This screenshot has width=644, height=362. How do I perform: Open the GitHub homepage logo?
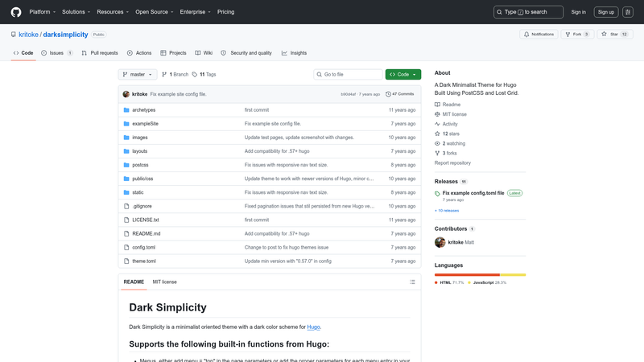16,12
